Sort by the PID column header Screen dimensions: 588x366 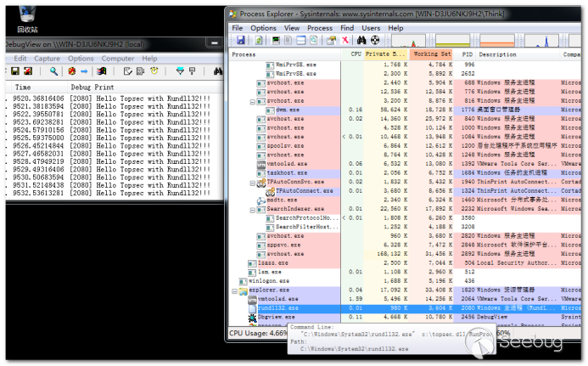point(468,54)
